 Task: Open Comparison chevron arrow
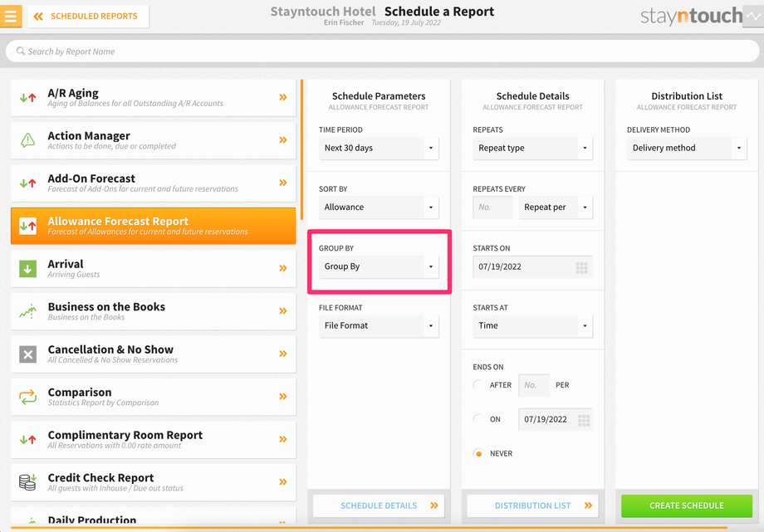(x=283, y=397)
